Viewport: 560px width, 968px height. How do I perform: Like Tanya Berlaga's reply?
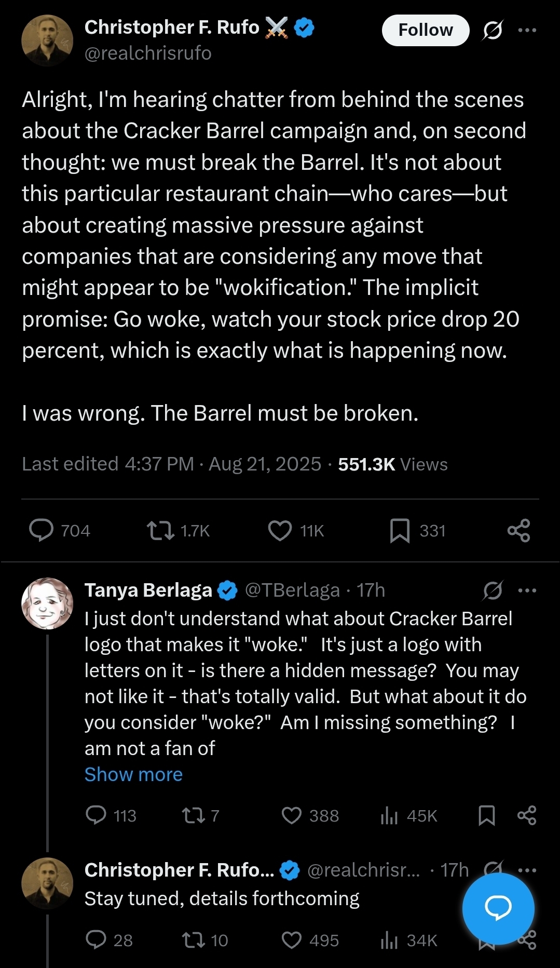pos(292,815)
